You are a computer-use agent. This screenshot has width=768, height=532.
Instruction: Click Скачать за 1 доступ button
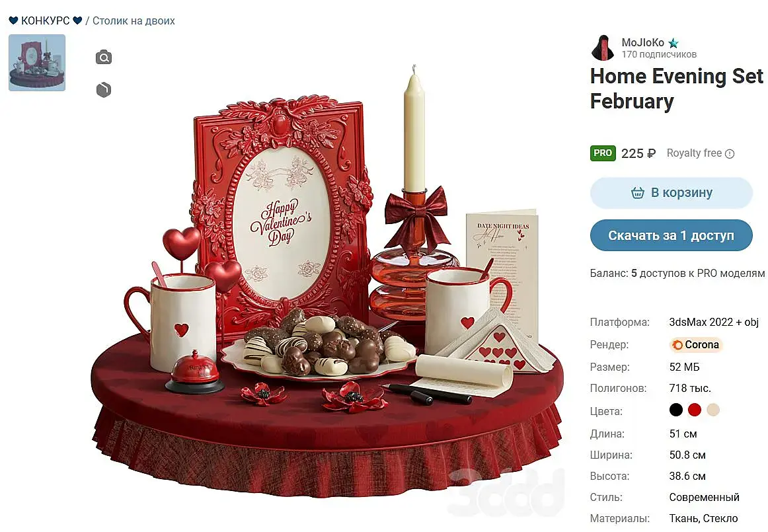671,236
